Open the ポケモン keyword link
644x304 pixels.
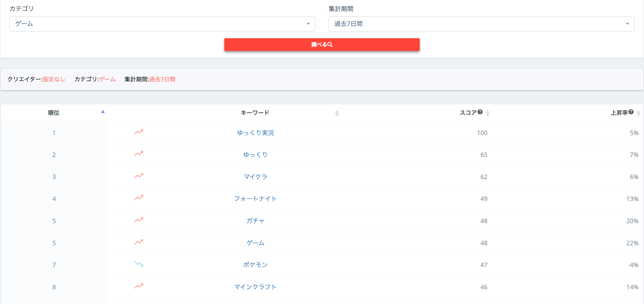click(x=255, y=265)
